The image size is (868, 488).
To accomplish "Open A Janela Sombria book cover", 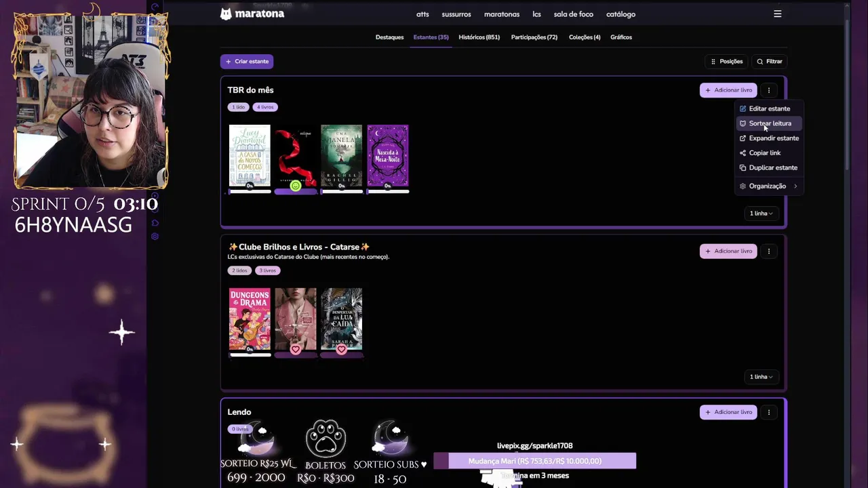I will coord(342,155).
